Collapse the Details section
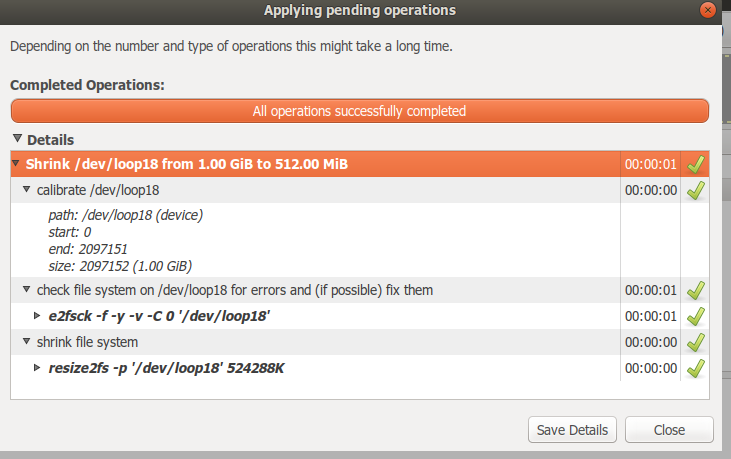The width and height of the screenshot is (731, 459). [17, 138]
